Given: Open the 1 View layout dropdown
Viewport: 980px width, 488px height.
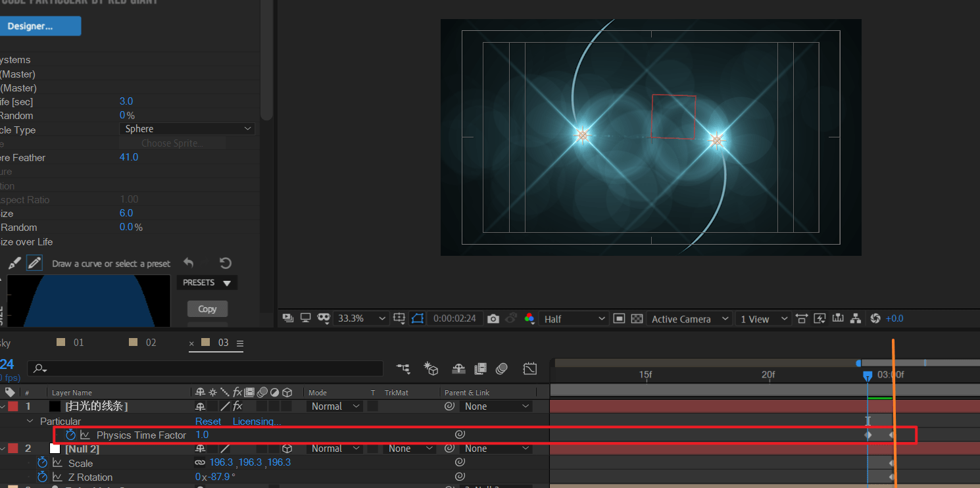Looking at the screenshot, I should (763, 318).
